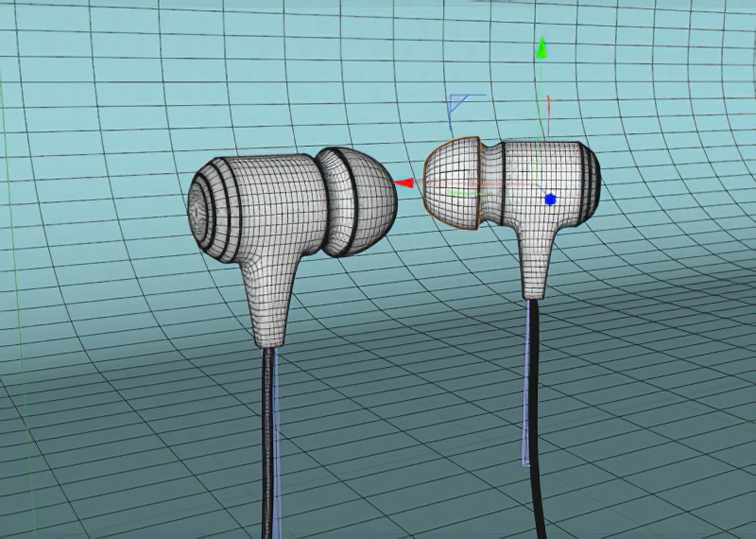Click the green Y-axis arrow handle
This screenshot has width=756, height=539.
(x=541, y=48)
